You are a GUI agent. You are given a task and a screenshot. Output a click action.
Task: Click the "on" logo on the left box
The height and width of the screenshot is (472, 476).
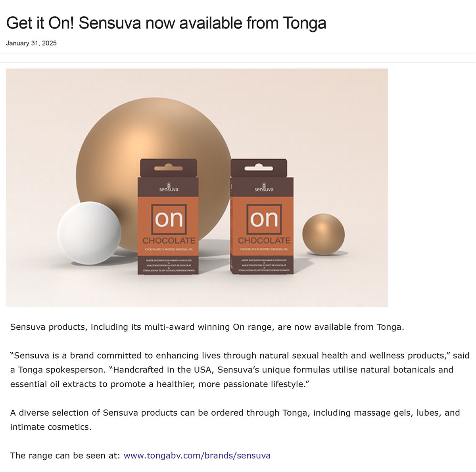coord(169,219)
